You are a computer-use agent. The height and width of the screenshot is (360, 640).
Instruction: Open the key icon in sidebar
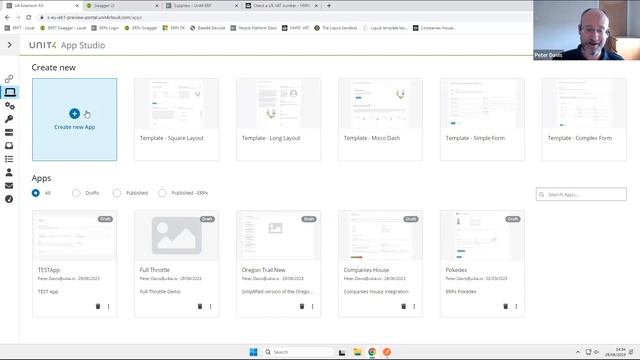tap(9, 119)
